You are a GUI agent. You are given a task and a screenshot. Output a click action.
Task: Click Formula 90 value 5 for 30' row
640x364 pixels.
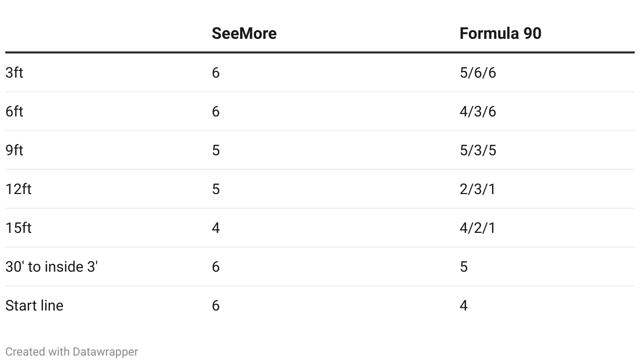[464, 266]
